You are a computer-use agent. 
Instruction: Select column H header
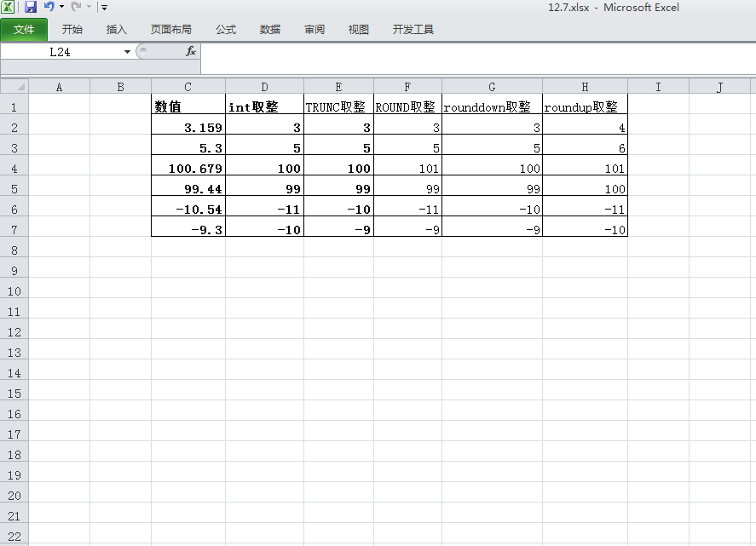pyautogui.click(x=586, y=87)
